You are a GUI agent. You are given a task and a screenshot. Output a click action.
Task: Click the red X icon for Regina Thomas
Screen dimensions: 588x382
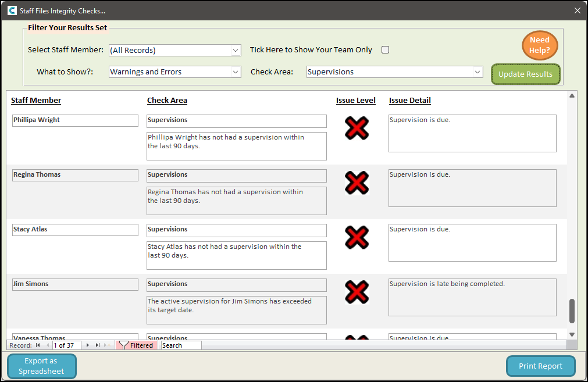pos(357,183)
